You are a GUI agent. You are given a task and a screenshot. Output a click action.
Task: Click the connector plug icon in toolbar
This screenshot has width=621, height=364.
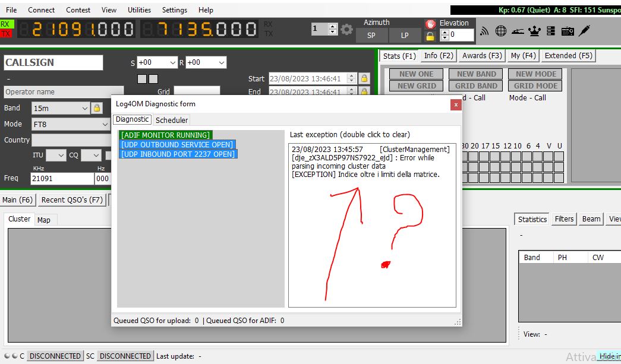point(584,31)
